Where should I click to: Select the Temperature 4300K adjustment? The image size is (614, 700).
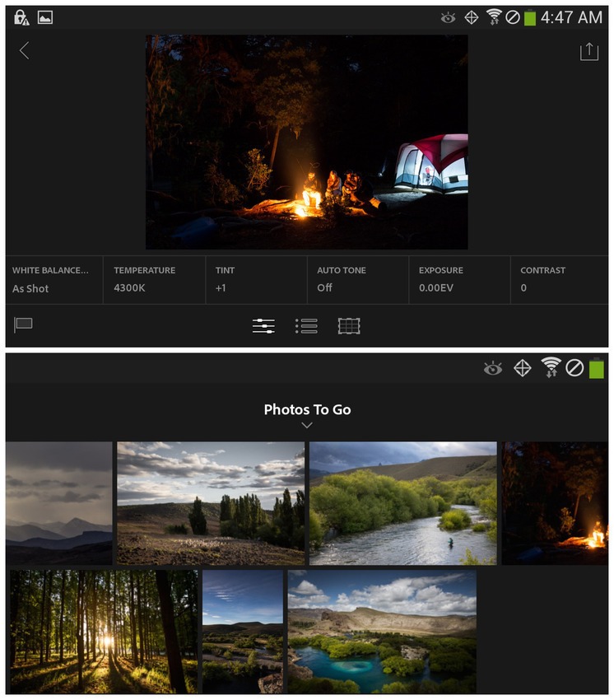[155, 280]
